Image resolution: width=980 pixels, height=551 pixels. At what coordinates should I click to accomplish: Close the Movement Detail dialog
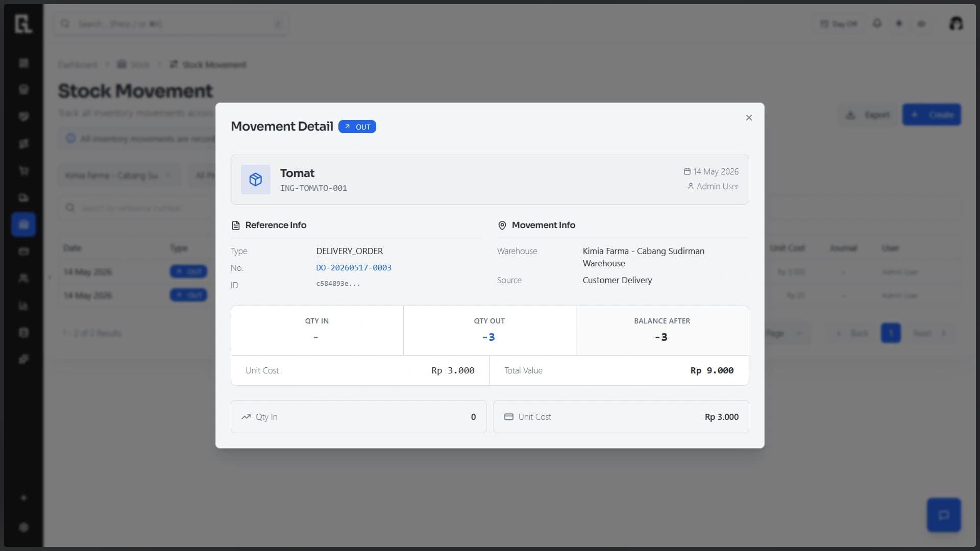(749, 118)
